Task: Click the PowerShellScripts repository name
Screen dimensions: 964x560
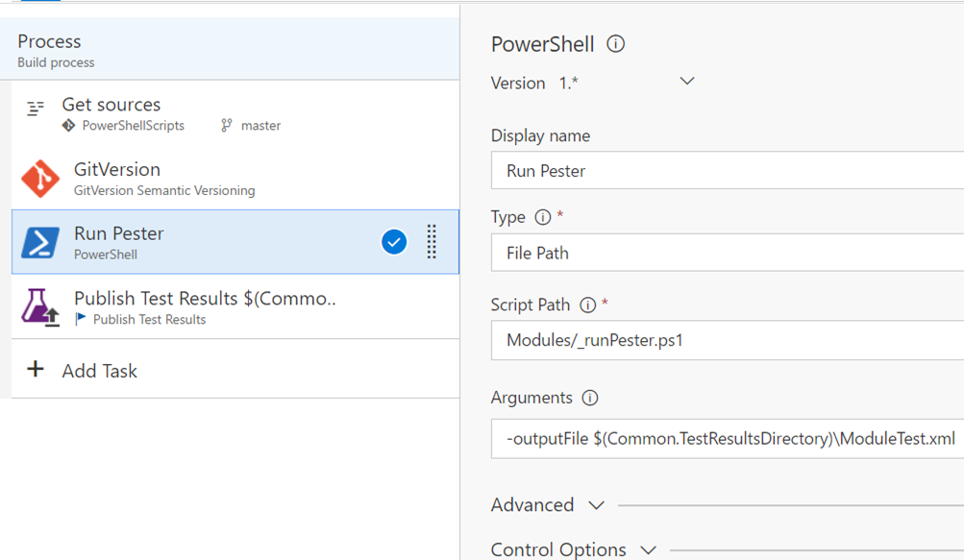Action: (x=134, y=126)
